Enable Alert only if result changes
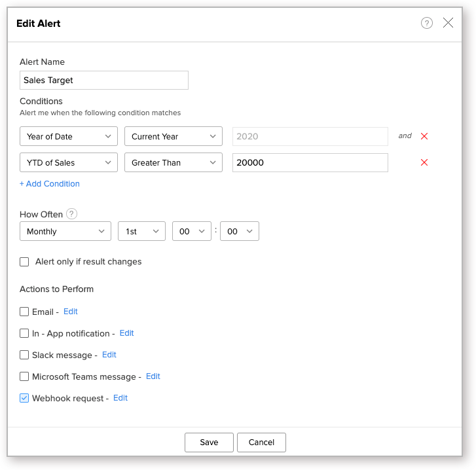476x470 pixels. tap(24, 262)
